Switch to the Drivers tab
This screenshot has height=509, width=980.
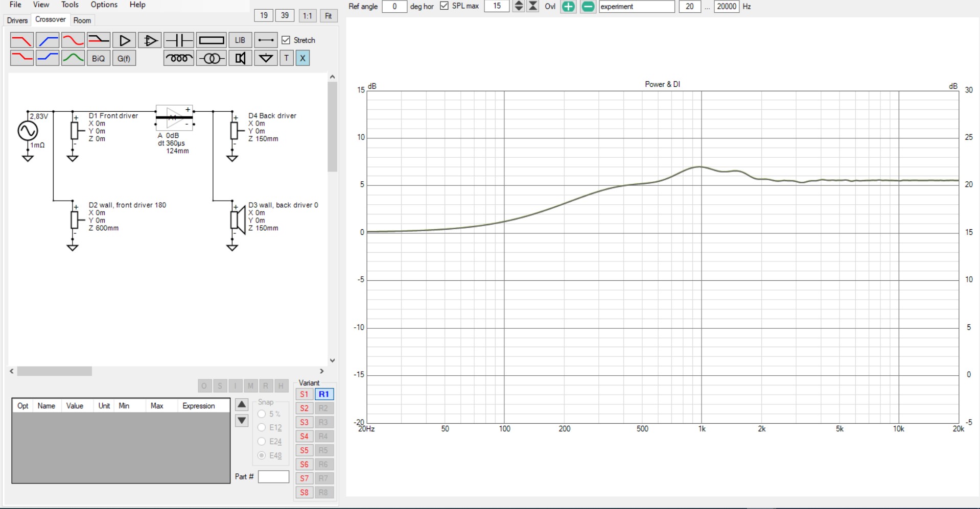(x=17, y=20)
